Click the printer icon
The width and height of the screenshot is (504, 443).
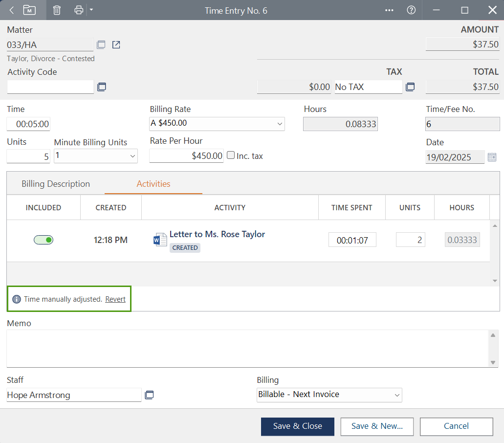[79, 10]
